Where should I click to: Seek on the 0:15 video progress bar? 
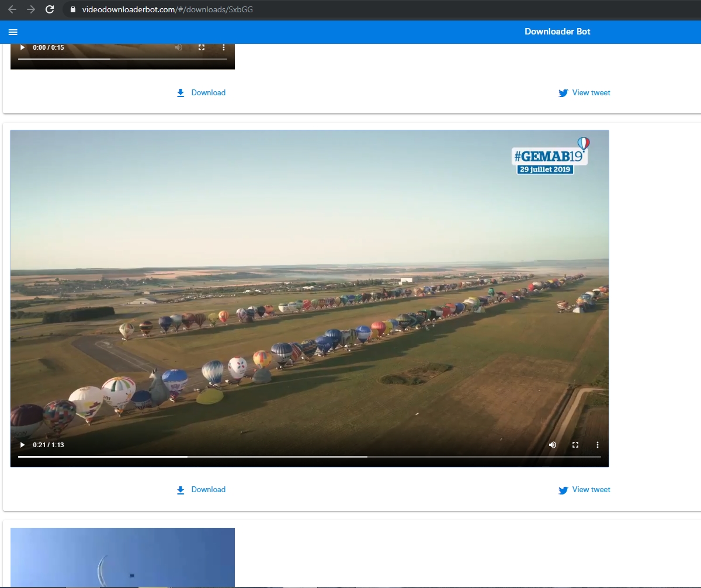pyautogui.click(x=123, y=59)
